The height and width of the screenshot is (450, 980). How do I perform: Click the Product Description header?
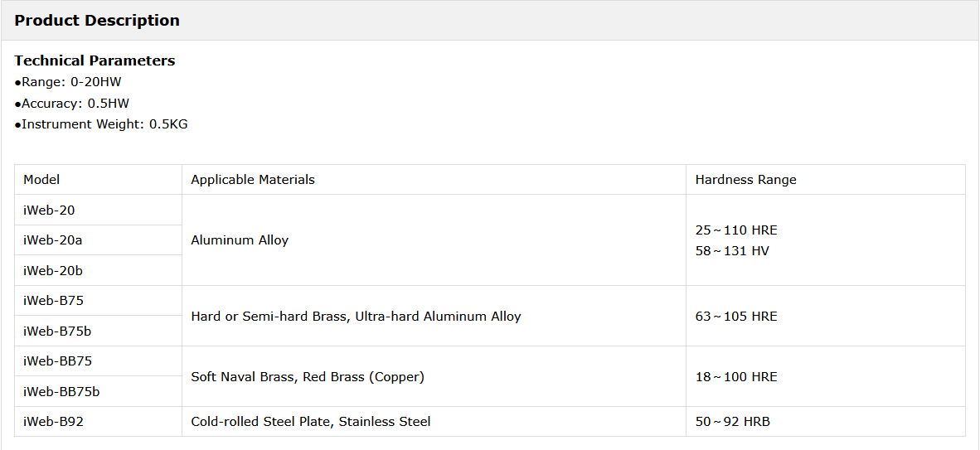point(97,21)
